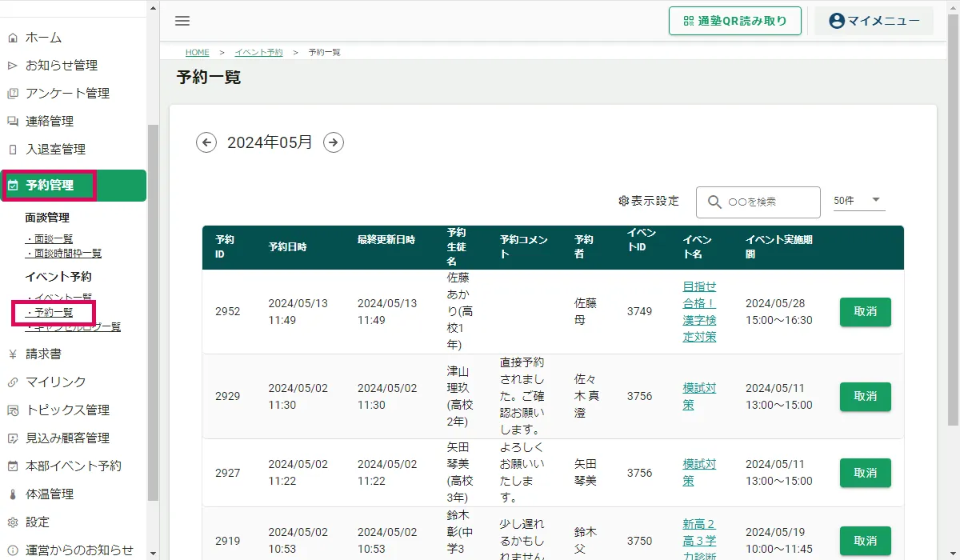Open 面談一覧 link
The image size is (960, 560).
click(x=49, y=238)
